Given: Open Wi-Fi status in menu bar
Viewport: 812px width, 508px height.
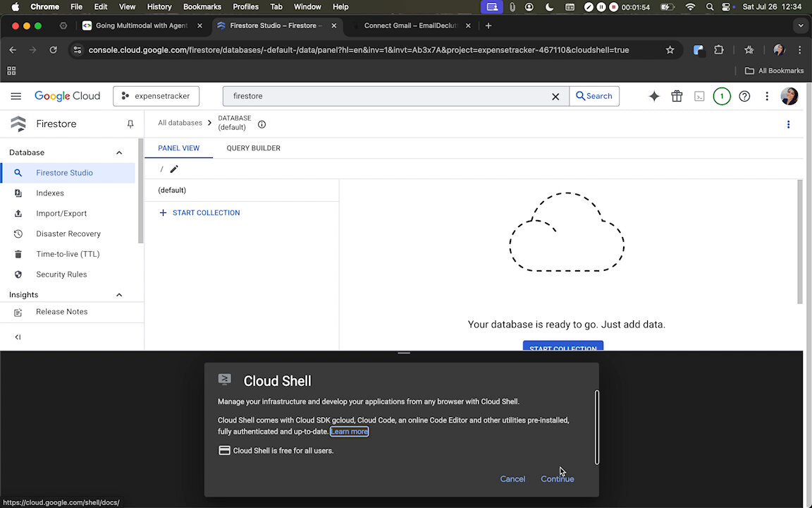Looking at the screenshot, I should coord(690,7).
